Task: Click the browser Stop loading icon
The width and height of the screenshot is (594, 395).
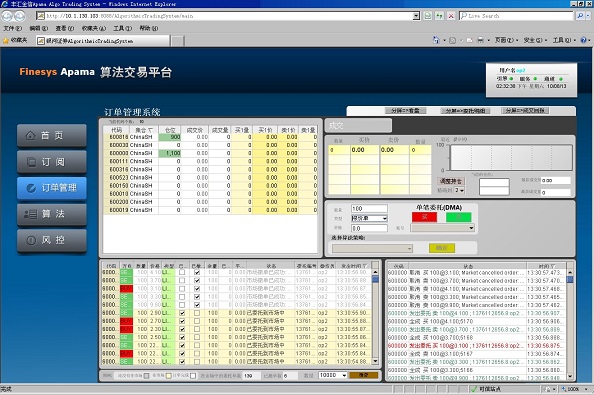Action: point(451,16)
